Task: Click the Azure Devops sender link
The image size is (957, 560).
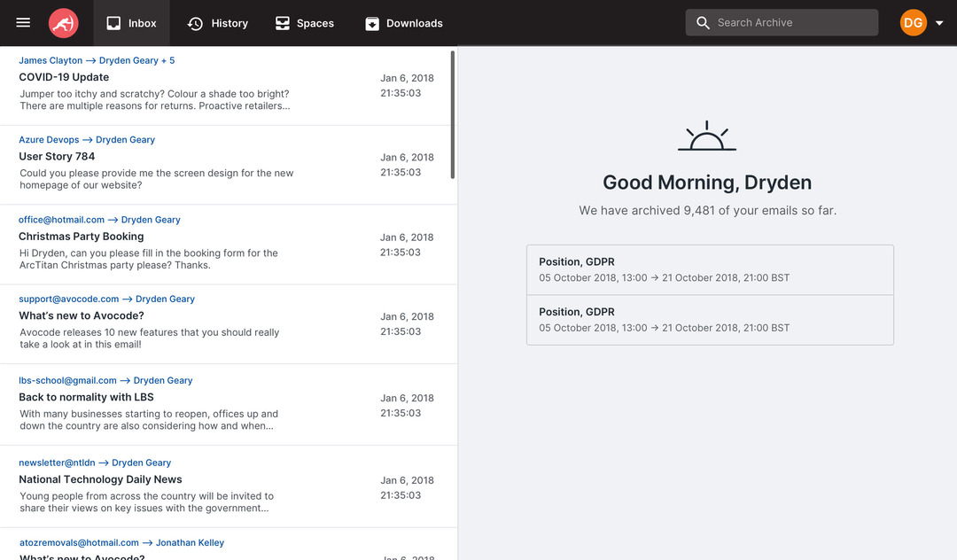Action: coord(49,139)
